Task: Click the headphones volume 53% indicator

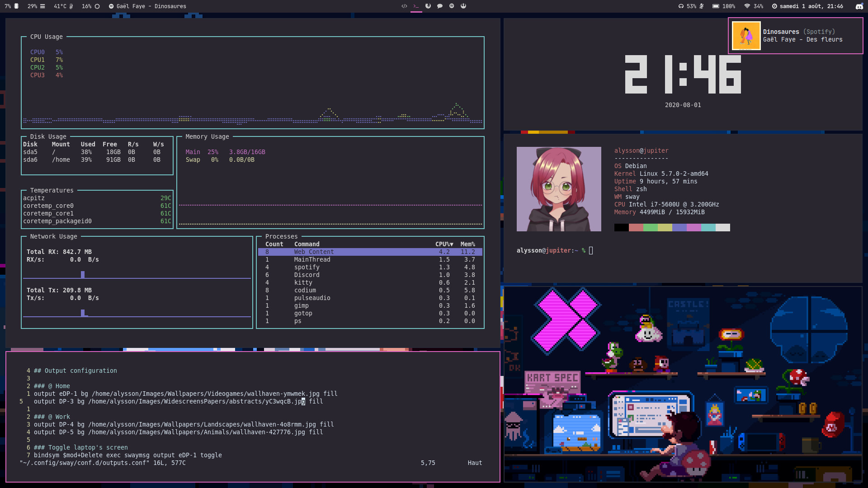Action: pos(687,6)
